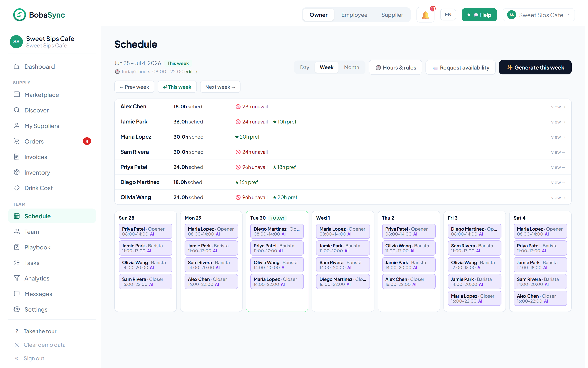588x368 pixels.
Task: Click the Take the tour question icon
Action: 17,331
